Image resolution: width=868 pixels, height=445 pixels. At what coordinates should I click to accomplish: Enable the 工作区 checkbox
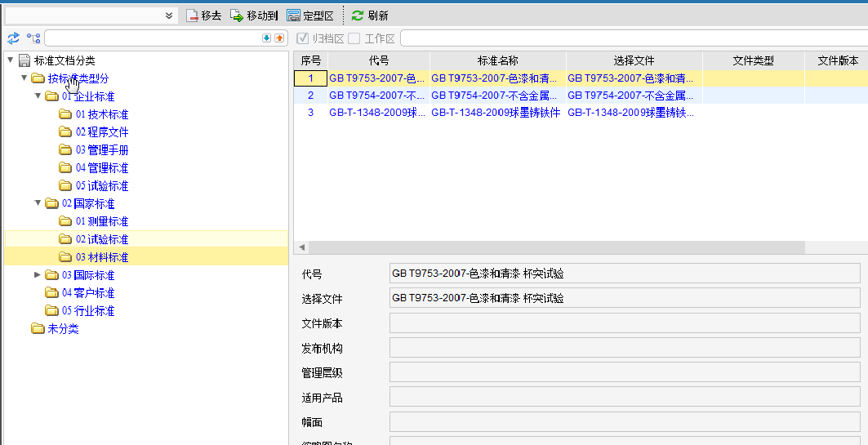click(x=354, y=38)
